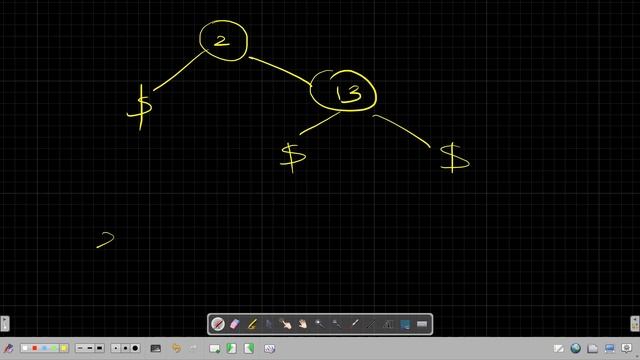Set the thick pen line width
The image size is (640, 360).
click(100, 348)
